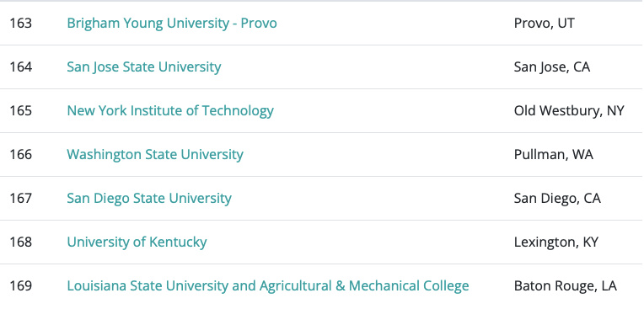Follow the University of Kentucky link
This screenshot has width=644, height=309.
pyautogui.click(x=137, y=242)
